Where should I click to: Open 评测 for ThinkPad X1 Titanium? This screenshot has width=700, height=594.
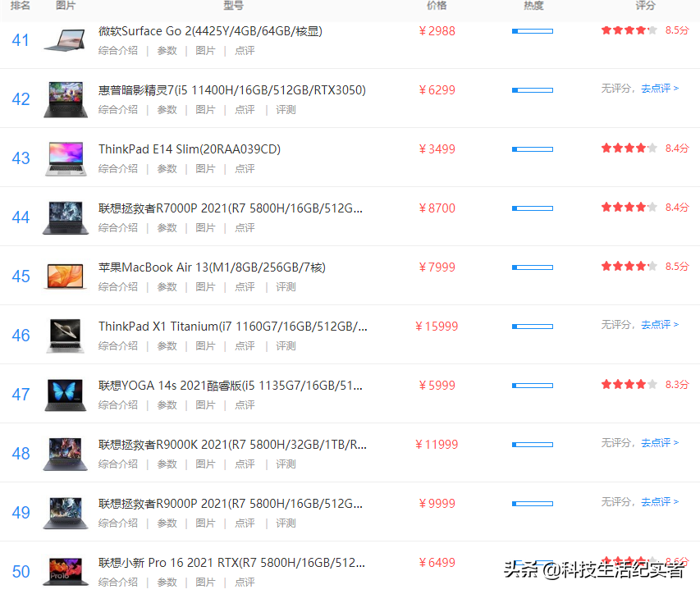point(286,346)
